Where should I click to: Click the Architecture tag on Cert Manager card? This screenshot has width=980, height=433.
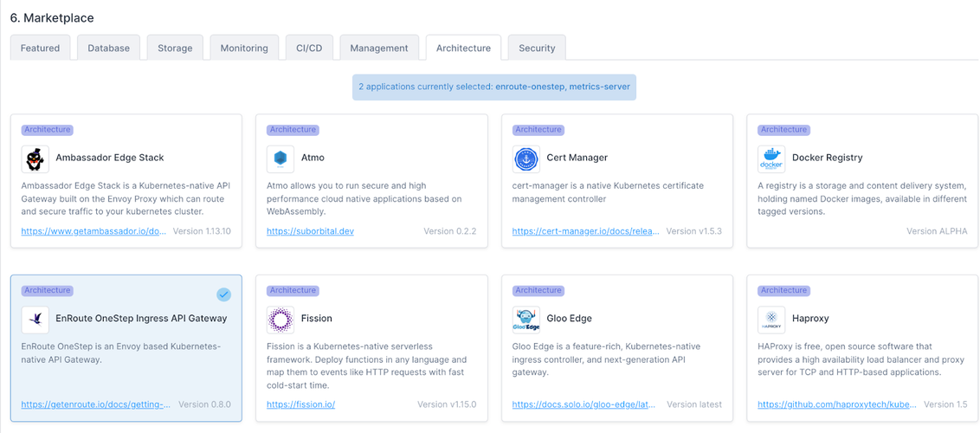click(x=538, y=130)
